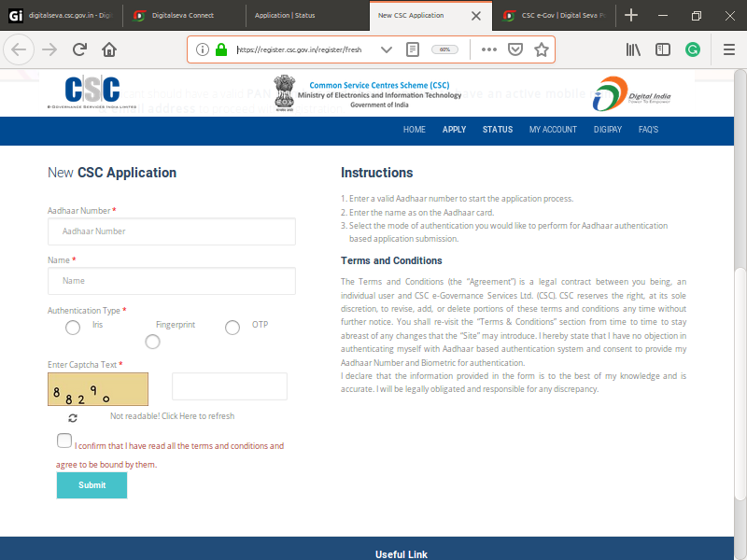
Task: Toggle the sidebar icon in toolbar
Action: point(663,49)
